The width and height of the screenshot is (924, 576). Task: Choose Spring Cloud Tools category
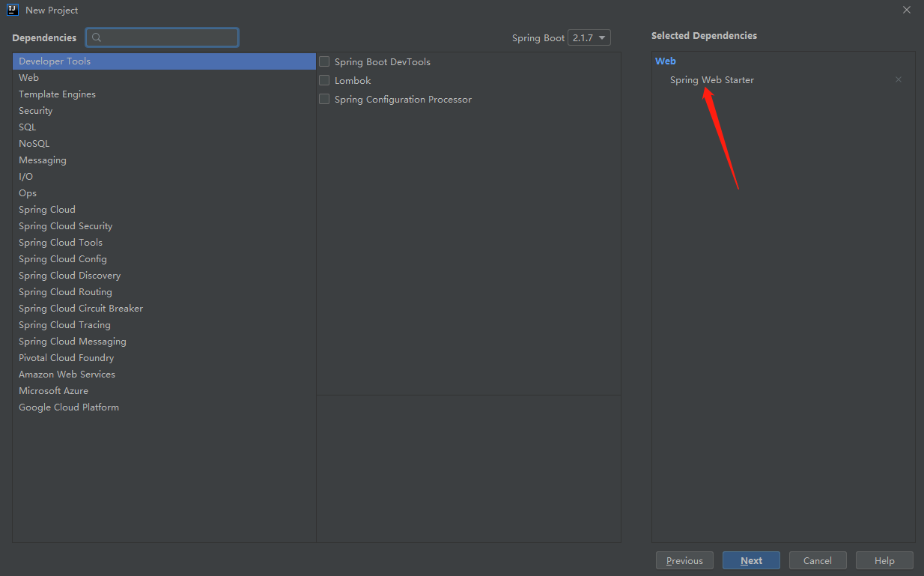[x=164, y=243]
